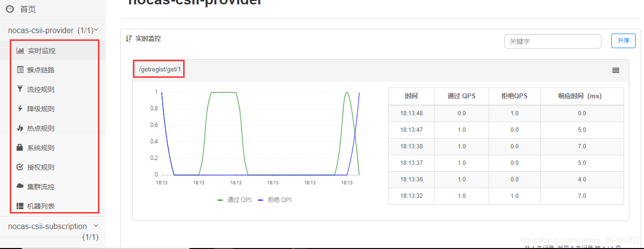This screenshot has height=249, width=644.
Task: Open 降级规则 menu entry
Action: 41,109
